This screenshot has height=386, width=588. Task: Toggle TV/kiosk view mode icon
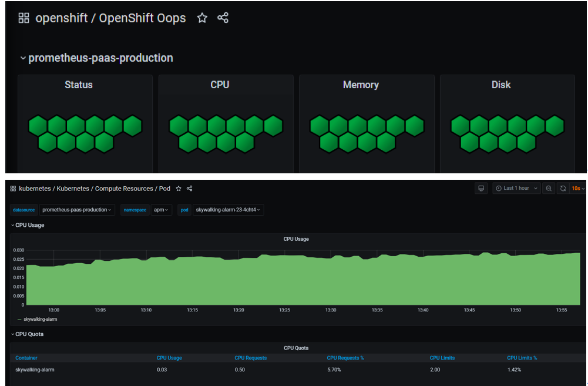click(481, 189)
